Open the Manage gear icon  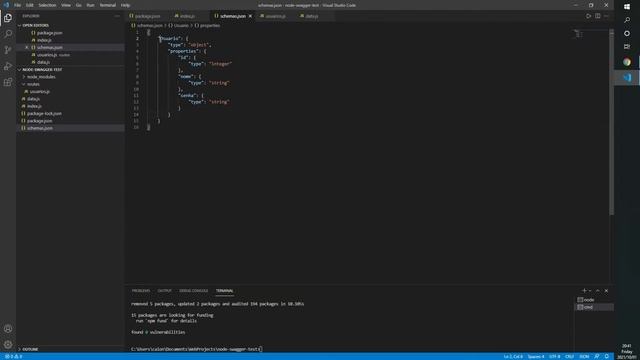(8, 344)
